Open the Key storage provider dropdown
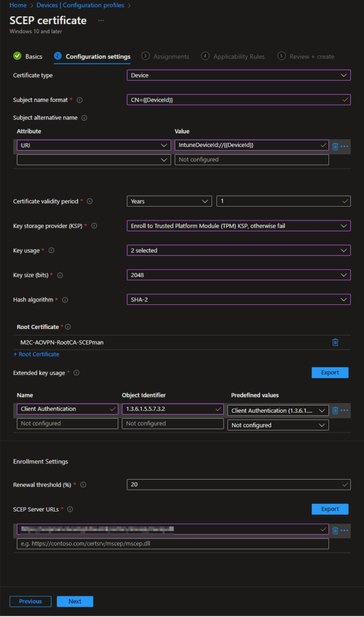Screen dimensions: 364x617 pyautogui.click(x=239, y=226)
